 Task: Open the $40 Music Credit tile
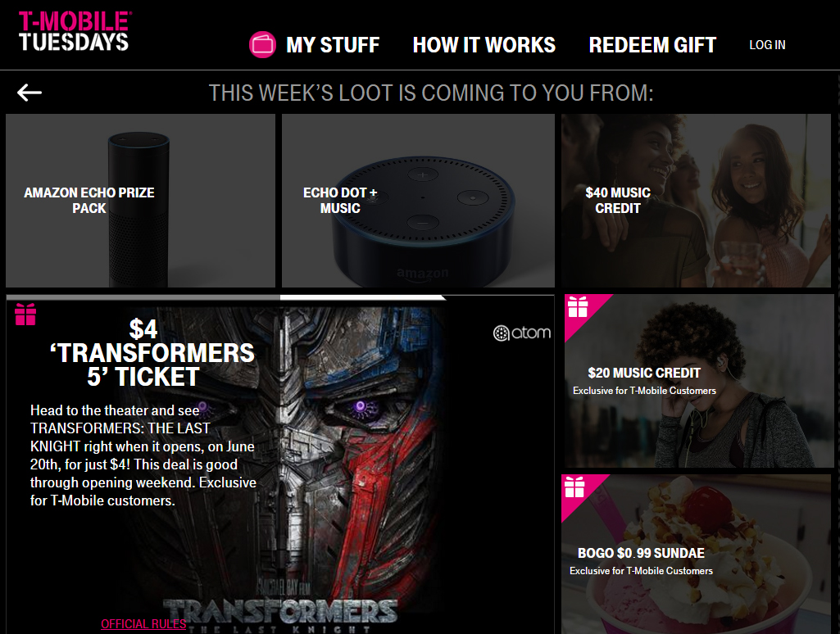pyautogui.click(x=696, y=201)
